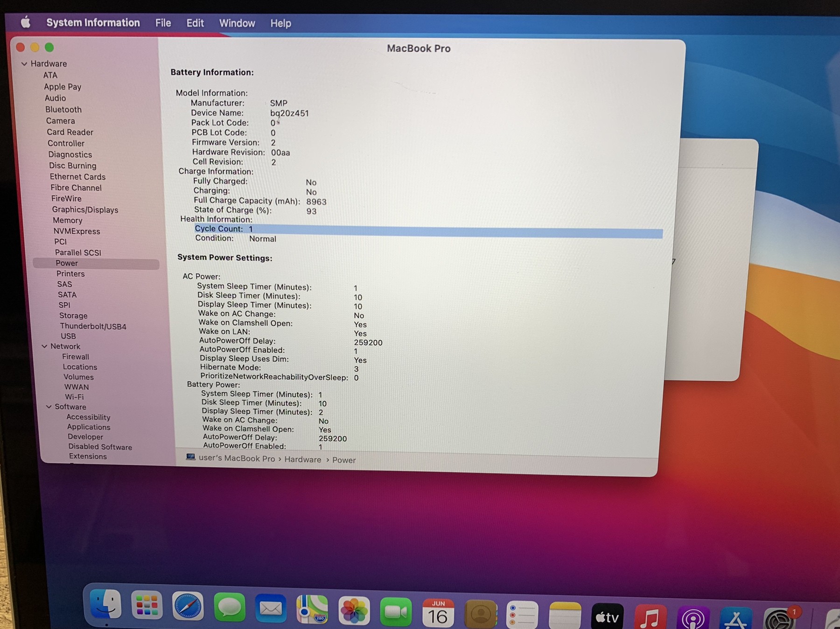Open Reminders app in the Dock

[522, 614]
